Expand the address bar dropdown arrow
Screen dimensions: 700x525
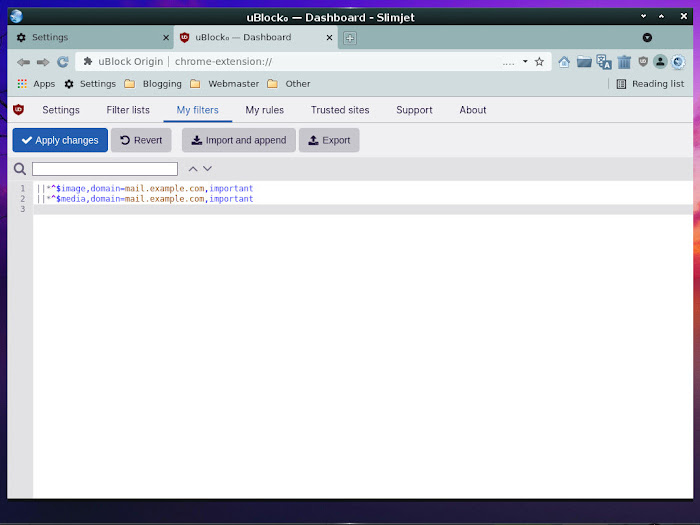(525, 61)
